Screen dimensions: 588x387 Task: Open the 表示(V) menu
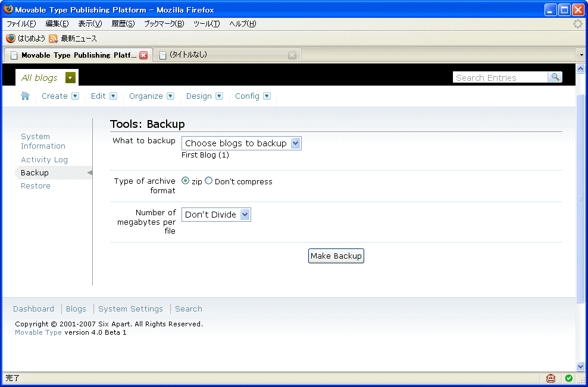(x=90, y=24)
